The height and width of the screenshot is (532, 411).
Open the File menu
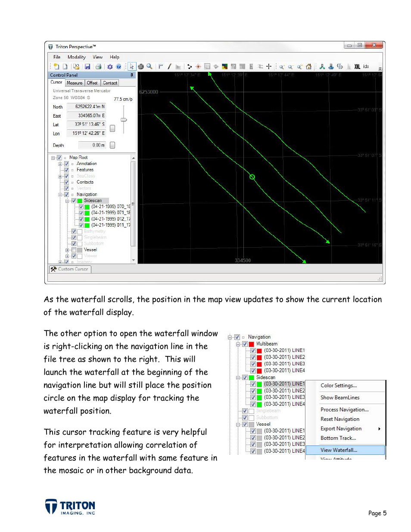point(57,57)
